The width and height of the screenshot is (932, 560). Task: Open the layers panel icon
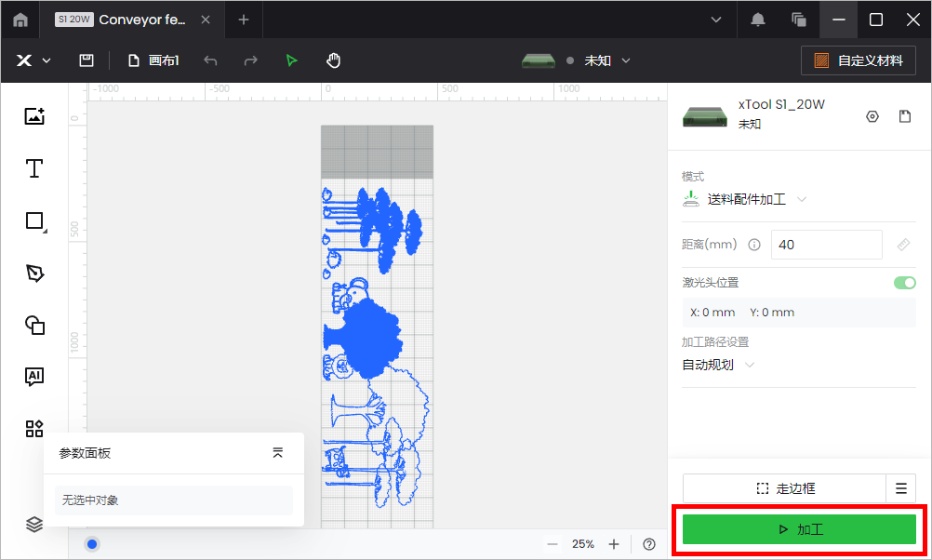click(34, 524)
